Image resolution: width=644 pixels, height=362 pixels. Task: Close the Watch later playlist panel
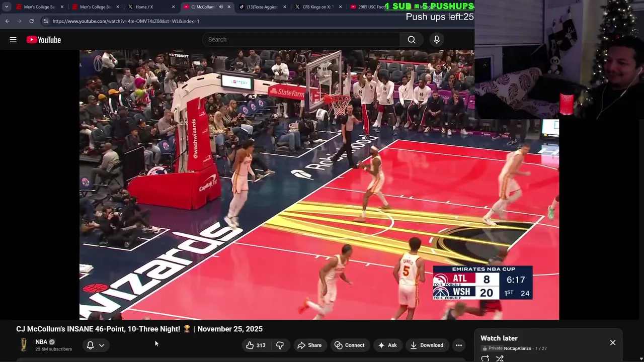click(x=613, y=342)
